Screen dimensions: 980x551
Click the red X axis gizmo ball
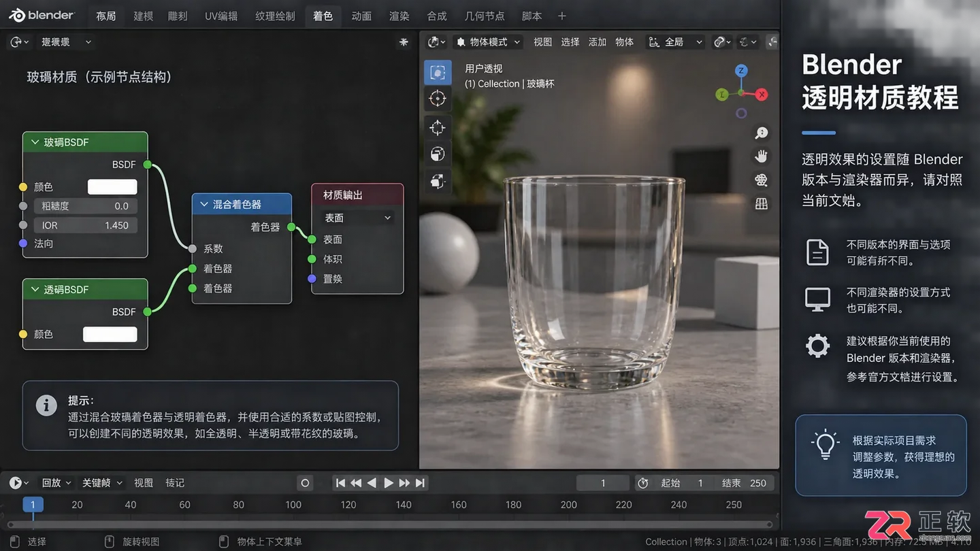pos(762,95)
